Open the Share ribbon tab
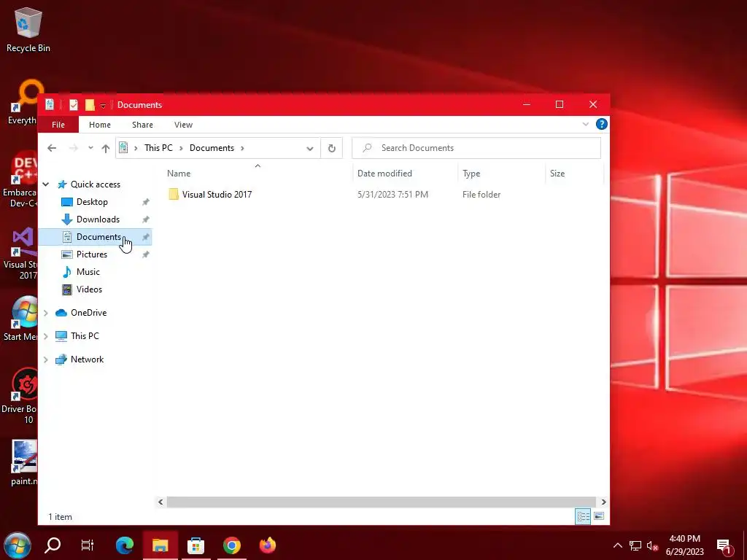 (142, 125)
